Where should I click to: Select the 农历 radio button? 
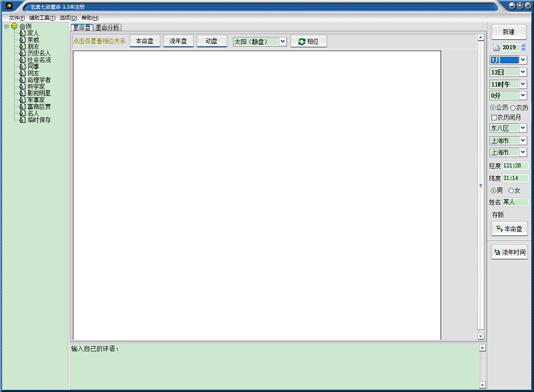coord(513,107)
